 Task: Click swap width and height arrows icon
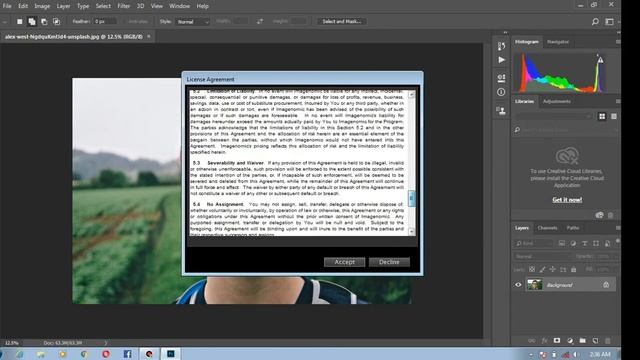260,22
